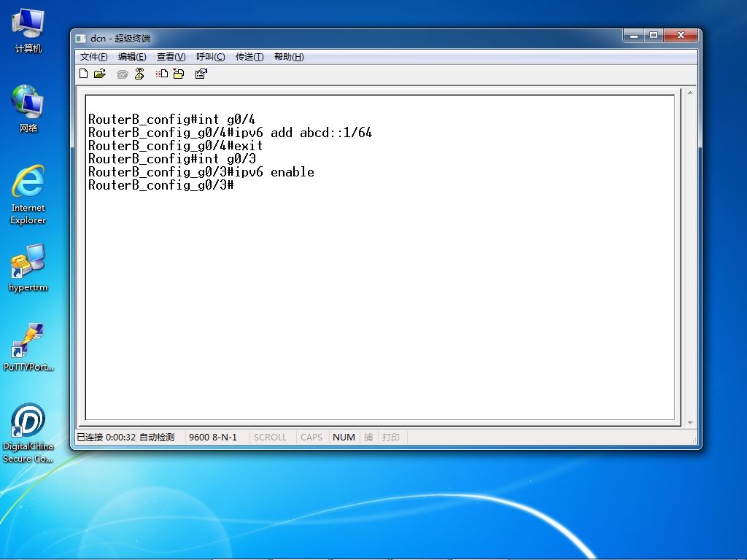Click the Call (telephone) toolbar icon

pyautogui.click(x=123, y=74)
